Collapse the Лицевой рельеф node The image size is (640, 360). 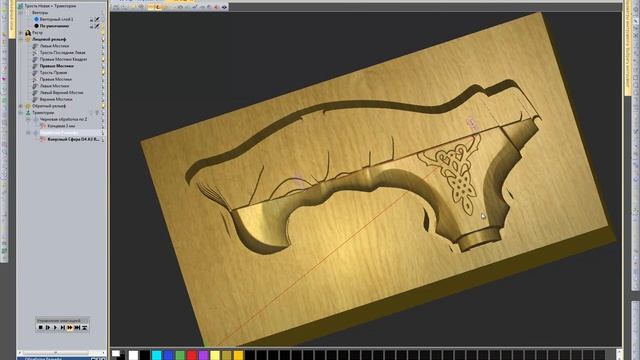tap(21, 39)
